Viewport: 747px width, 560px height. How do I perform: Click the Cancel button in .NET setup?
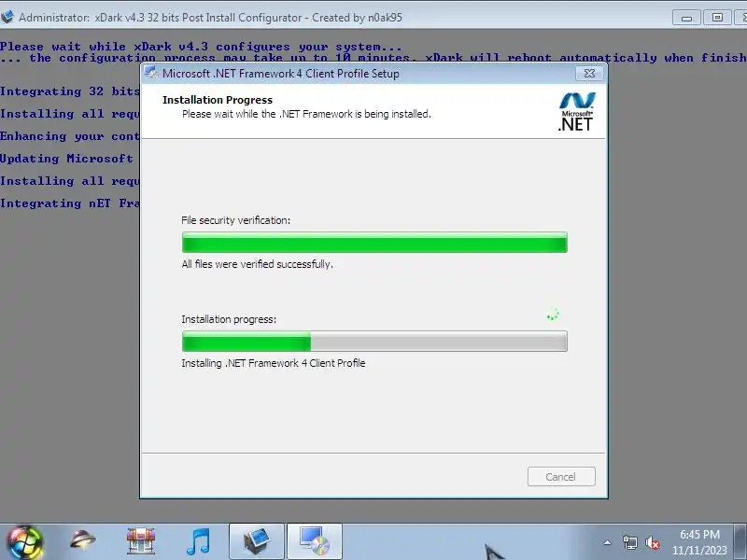(x=561, y=477)
